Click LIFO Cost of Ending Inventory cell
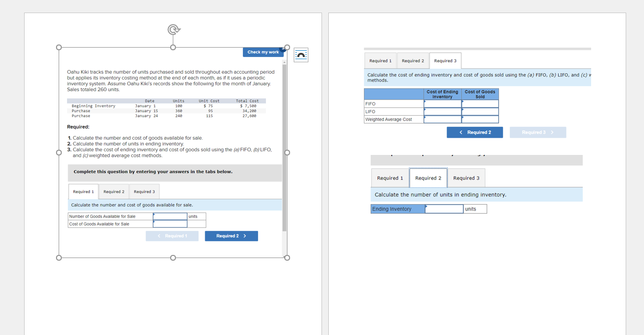This screenshot has height=335, width=644. 443,111
